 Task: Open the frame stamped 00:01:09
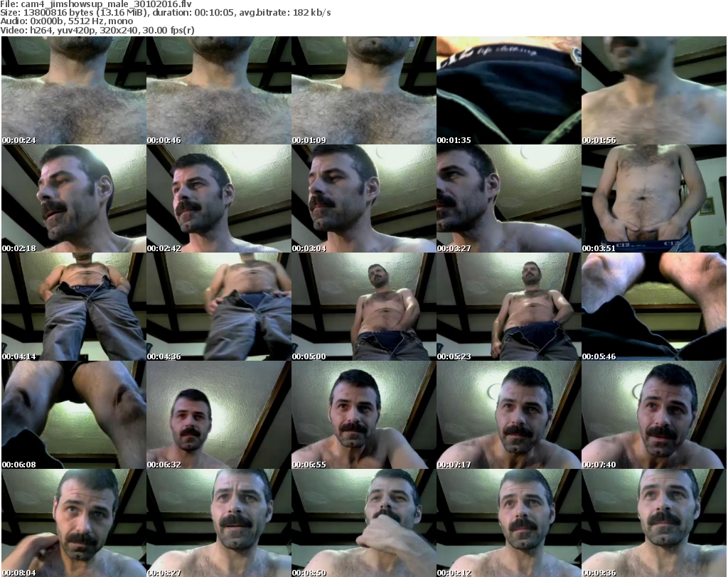click(363, 90)
